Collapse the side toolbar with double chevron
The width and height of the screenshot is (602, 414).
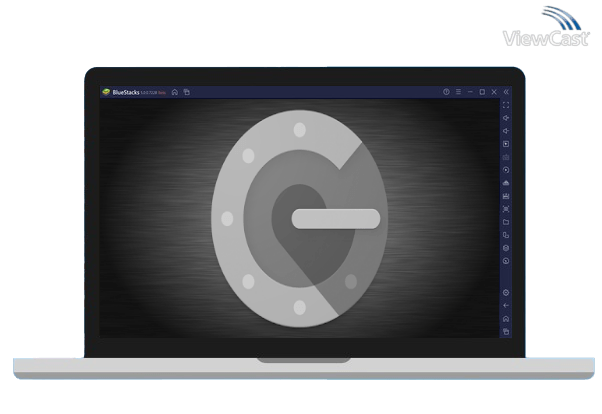point(506,92)
